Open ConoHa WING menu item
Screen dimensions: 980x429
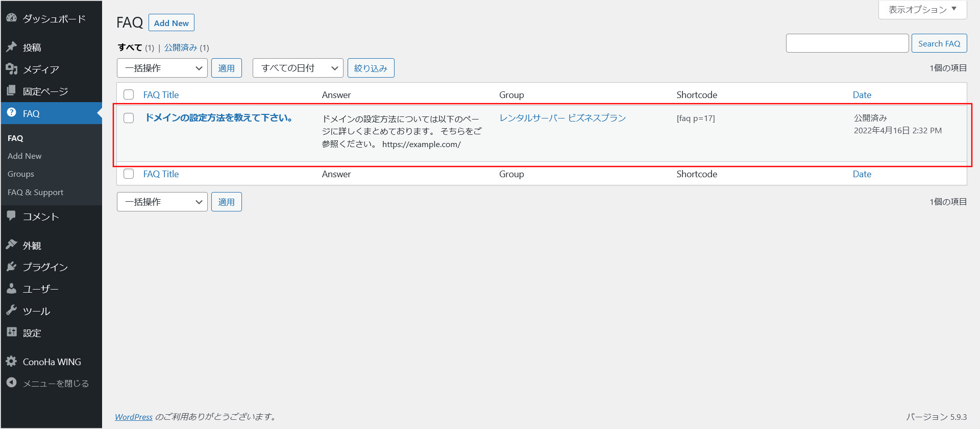(x=52, y=362)
